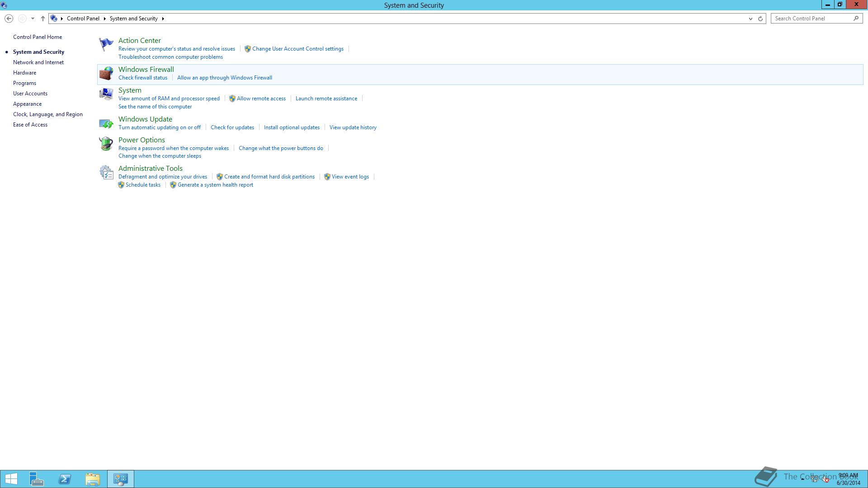Open Ease of Access category

(x=30, y=125)
